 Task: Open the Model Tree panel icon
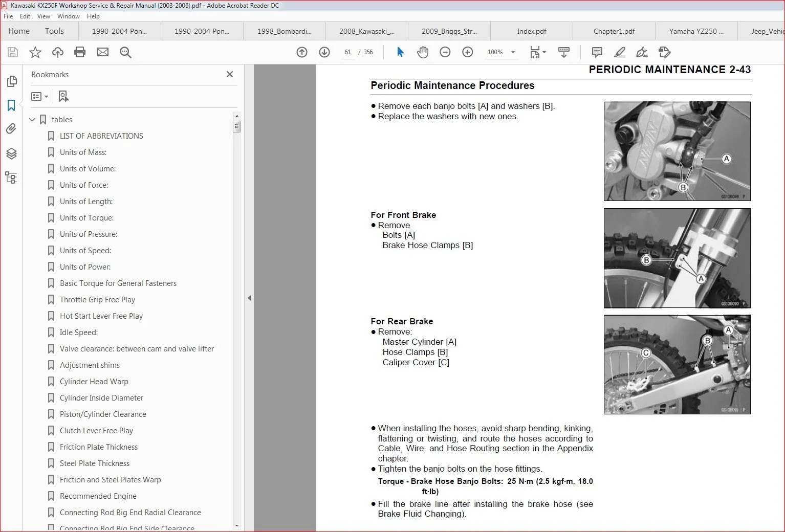(11, 178)
